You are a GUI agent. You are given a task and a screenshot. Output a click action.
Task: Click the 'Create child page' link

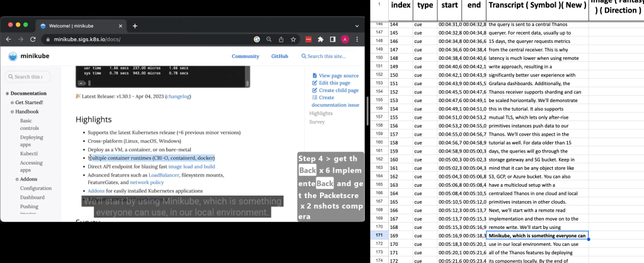[336, 90]
